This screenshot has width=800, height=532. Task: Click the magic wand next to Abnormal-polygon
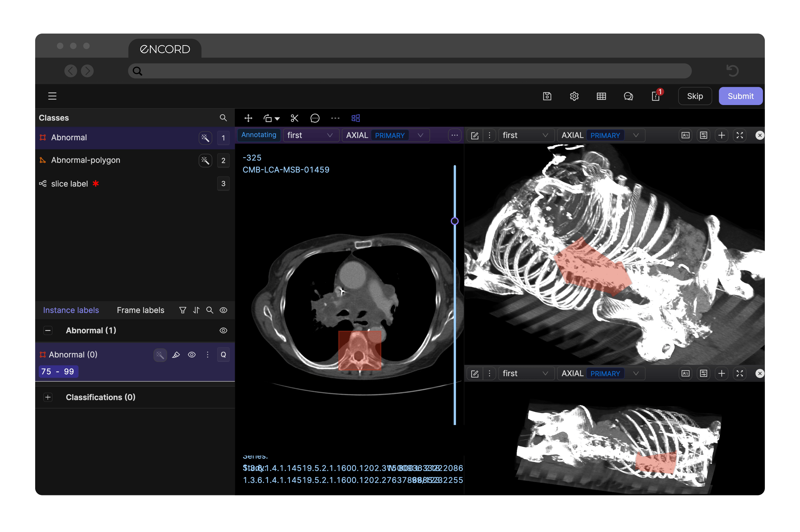(x=205, y=161)
